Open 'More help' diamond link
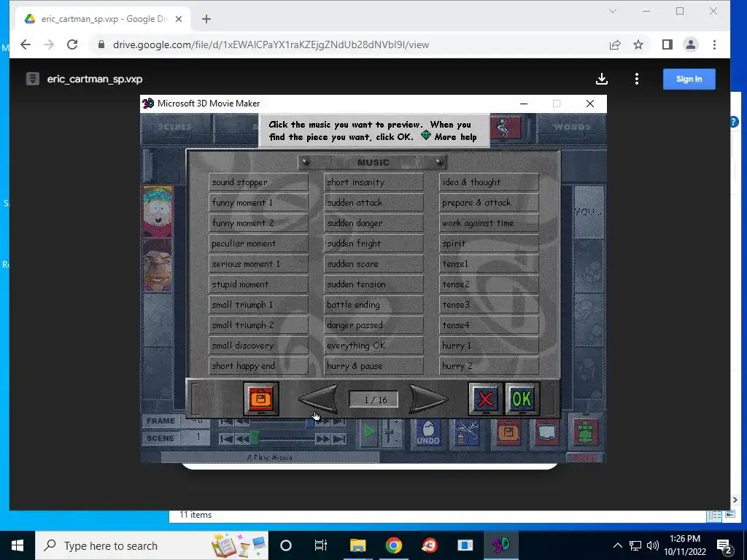This screenshot has height=560, width=747. 449,137
